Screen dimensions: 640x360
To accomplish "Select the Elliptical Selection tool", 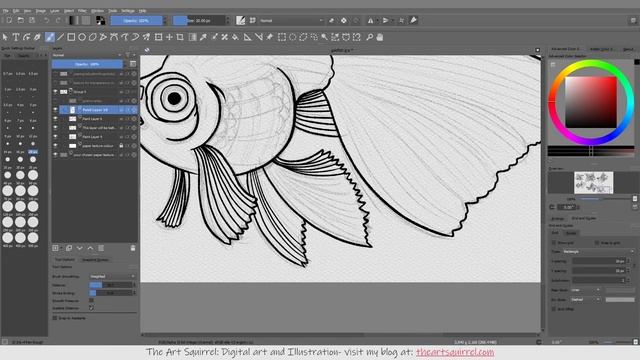I will coord(293,37).
